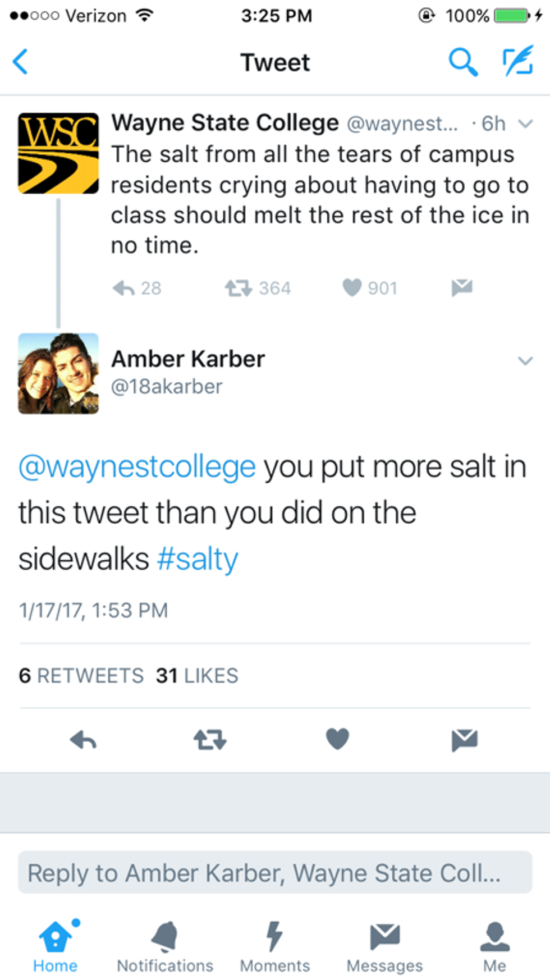Retweet the Wayne State College tweet
Screen dimensions: 550x980
click(239, 288)
